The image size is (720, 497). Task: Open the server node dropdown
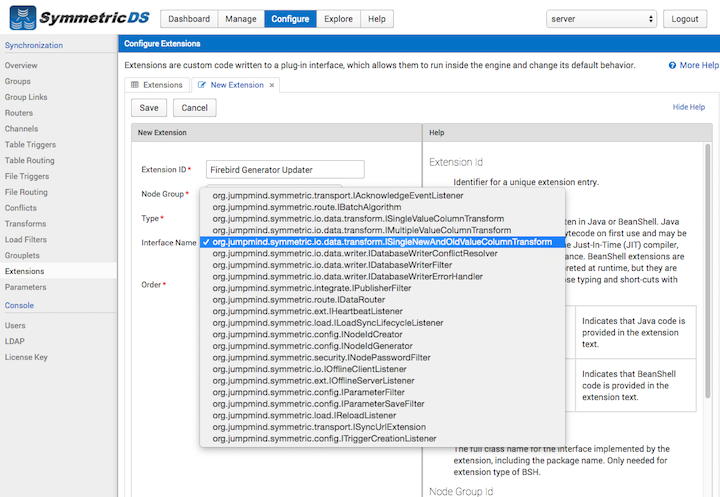[x=601, y=19]
